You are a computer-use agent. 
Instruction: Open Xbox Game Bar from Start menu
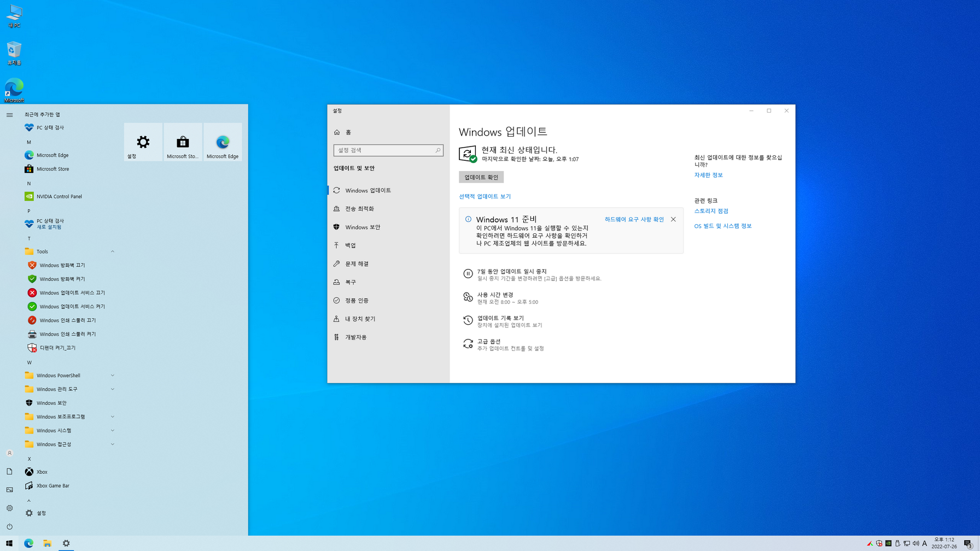click(68, 485)
